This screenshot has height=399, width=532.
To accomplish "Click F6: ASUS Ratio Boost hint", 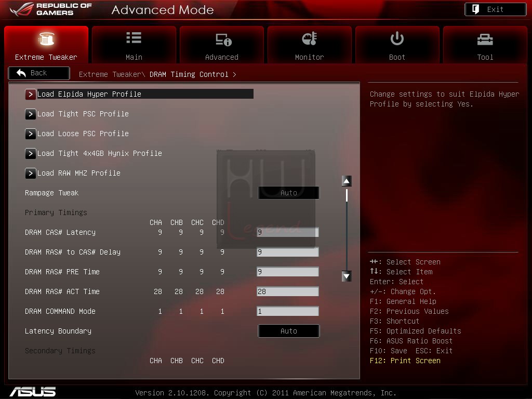I will coord(411,341).
